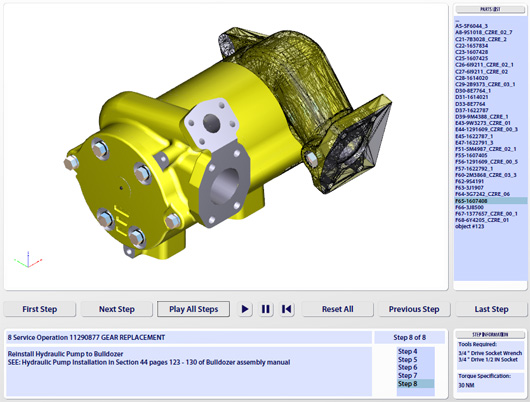
Task: Select part C29-2B9373_CZRE_03_1
Action: pos(485,84)
